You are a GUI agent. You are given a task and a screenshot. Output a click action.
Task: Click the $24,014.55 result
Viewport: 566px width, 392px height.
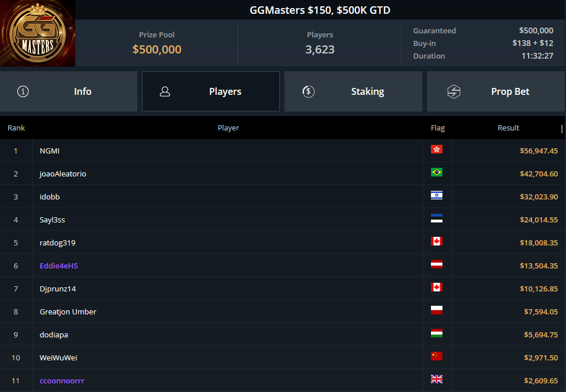point(538,220)
